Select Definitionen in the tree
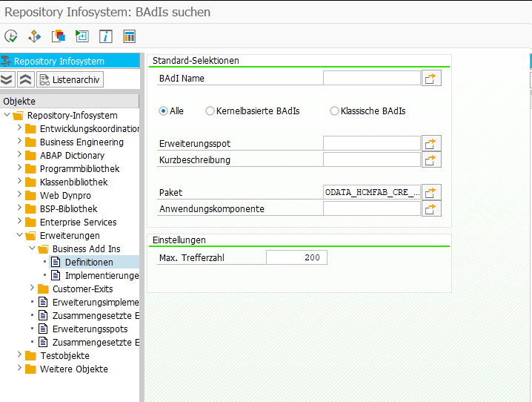This screenshot has height=402, width=532. [x=88, y=262]
